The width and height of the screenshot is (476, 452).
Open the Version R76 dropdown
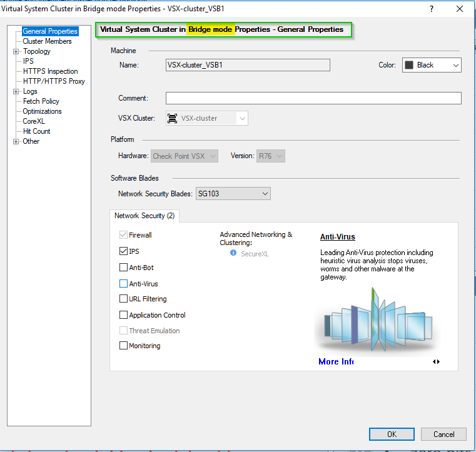pos(270,156)
